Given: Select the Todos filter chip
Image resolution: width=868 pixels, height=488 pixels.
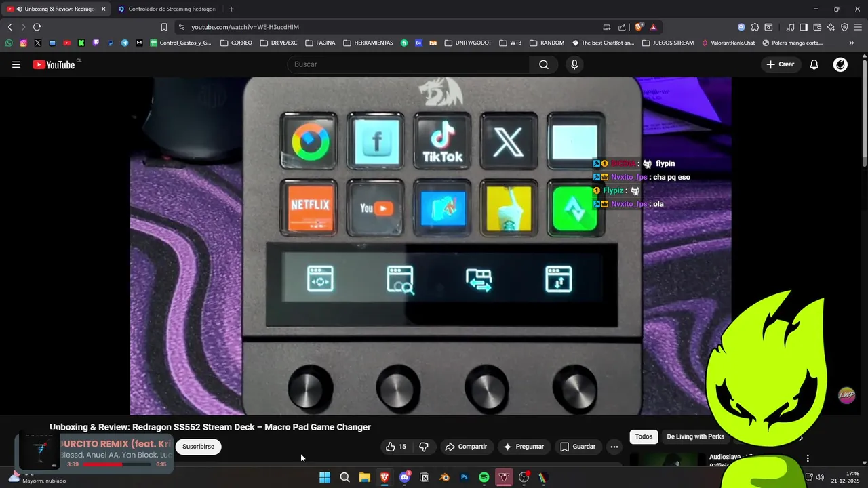Looking at the screenshot, I should coord(644,436).
